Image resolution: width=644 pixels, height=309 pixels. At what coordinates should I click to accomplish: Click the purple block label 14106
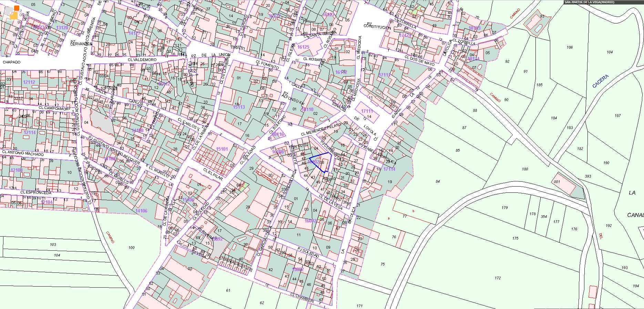[141, 211]
